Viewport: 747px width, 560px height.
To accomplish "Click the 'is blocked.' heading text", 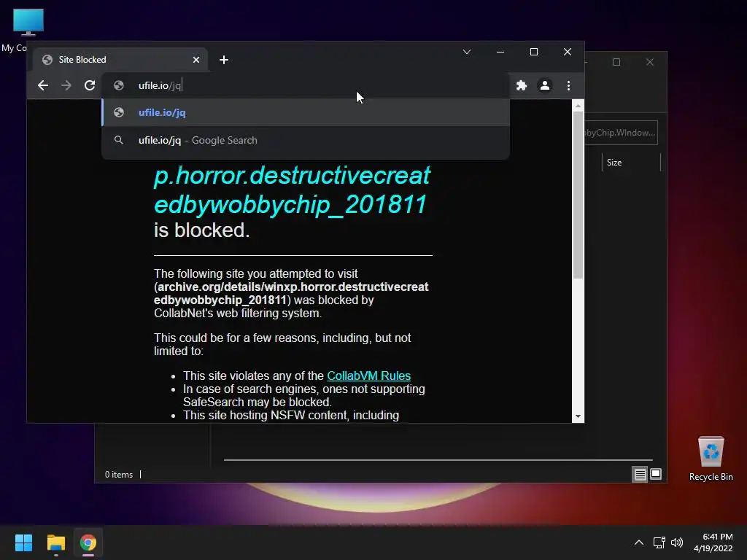I will click(x=201, y=230).
